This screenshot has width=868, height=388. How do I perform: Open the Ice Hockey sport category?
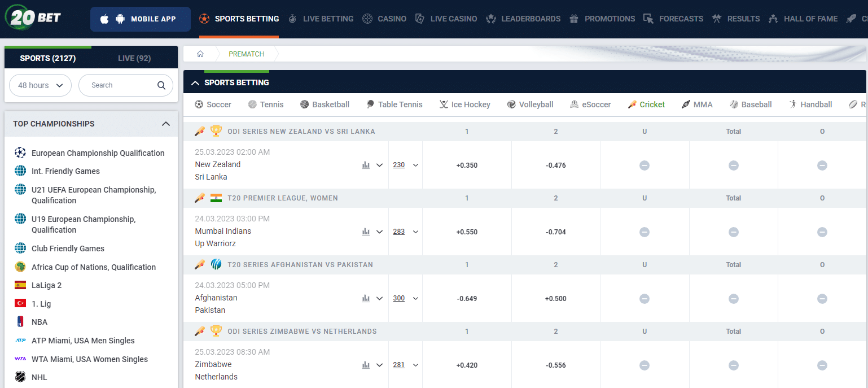pyautogui.click(x=464, y=104)
